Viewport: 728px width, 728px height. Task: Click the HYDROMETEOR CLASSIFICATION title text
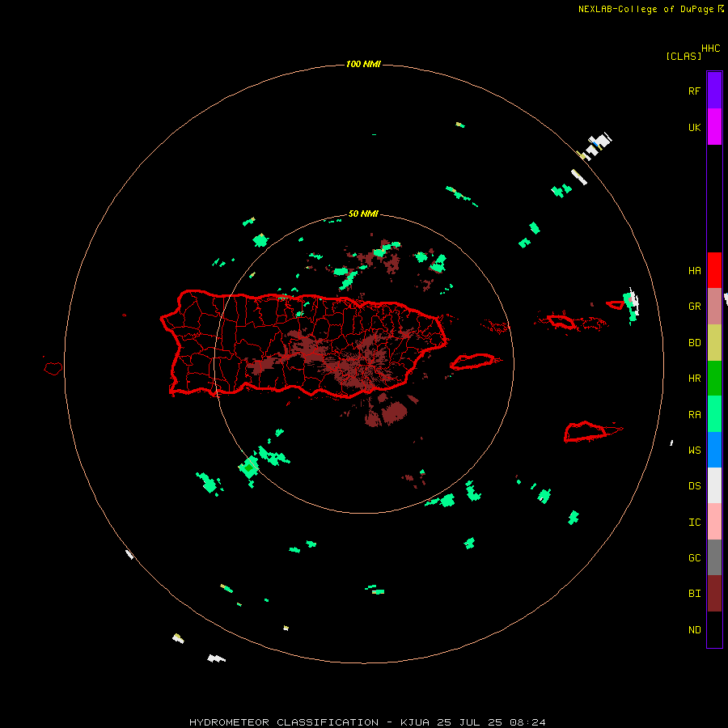pyautogui.click(x=284, y=722)
